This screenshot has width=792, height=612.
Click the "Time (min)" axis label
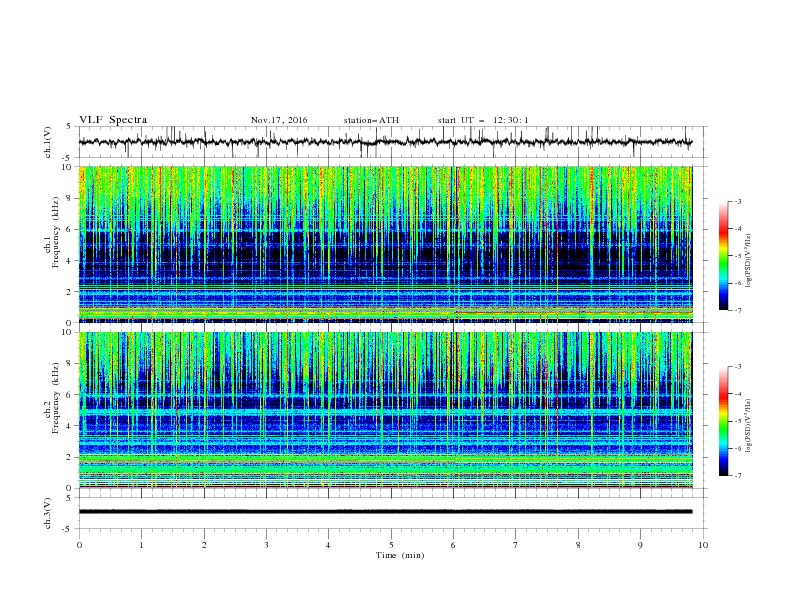tap(400, 555)
